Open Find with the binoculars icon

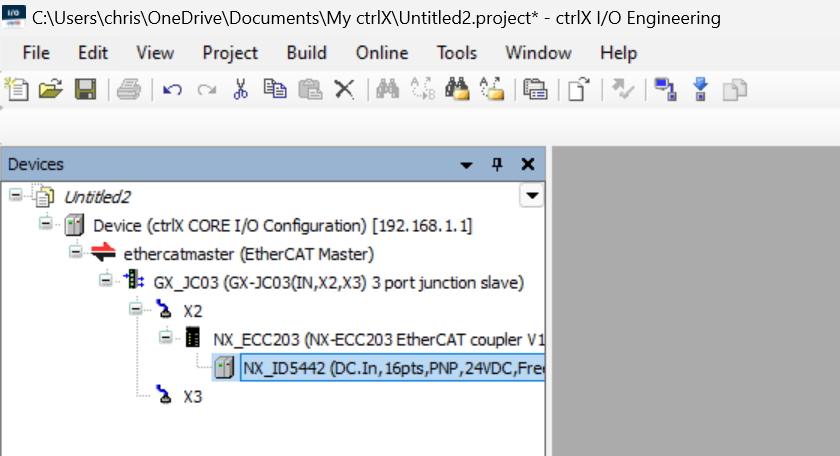(387, 89)
